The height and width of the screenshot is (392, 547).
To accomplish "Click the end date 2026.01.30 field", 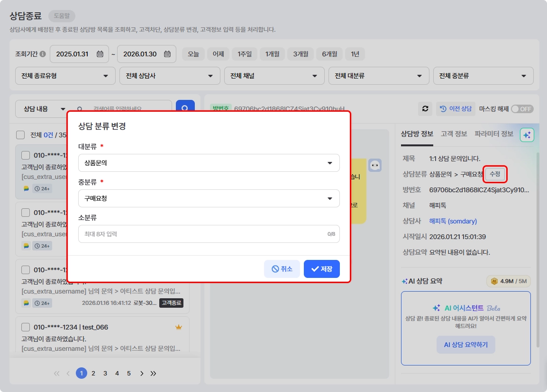I will point(146,54).
